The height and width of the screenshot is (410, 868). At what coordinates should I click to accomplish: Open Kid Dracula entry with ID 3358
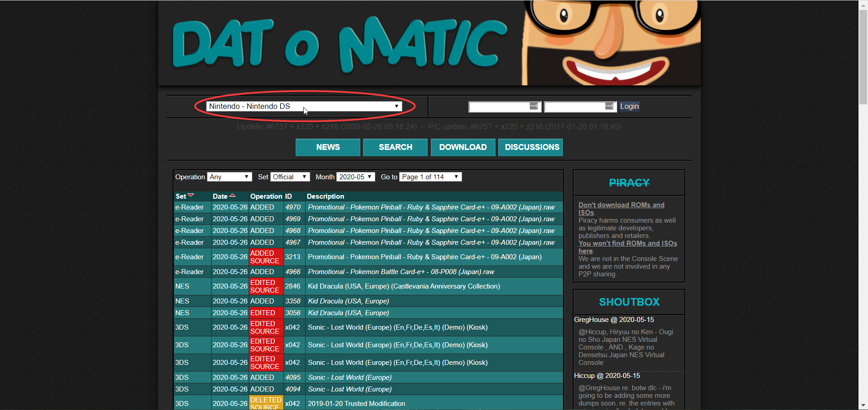click(348, 301)
